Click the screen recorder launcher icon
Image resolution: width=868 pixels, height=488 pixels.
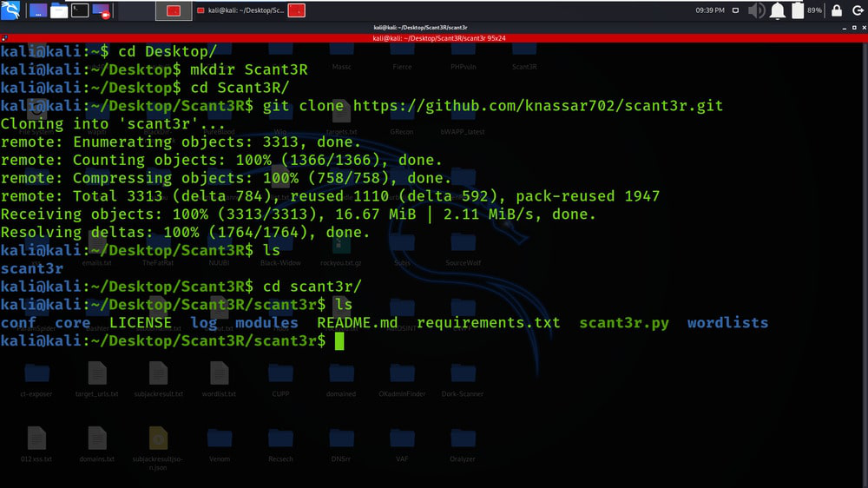[102, 10]
